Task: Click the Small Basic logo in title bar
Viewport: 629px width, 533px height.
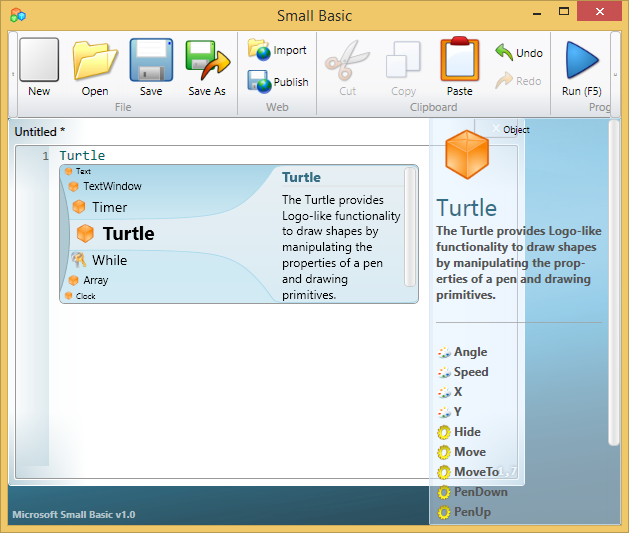Action: [x=18, y=15]
